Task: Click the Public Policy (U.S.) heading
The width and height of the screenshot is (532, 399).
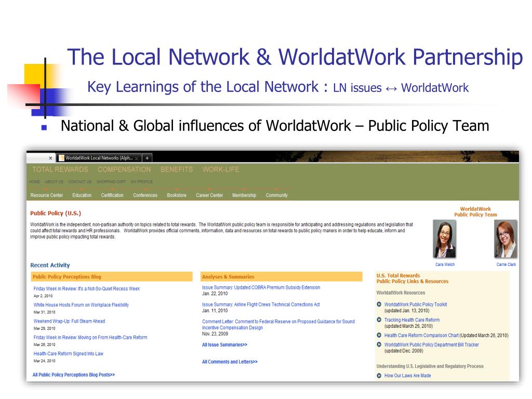Action: tap(56, 214)
